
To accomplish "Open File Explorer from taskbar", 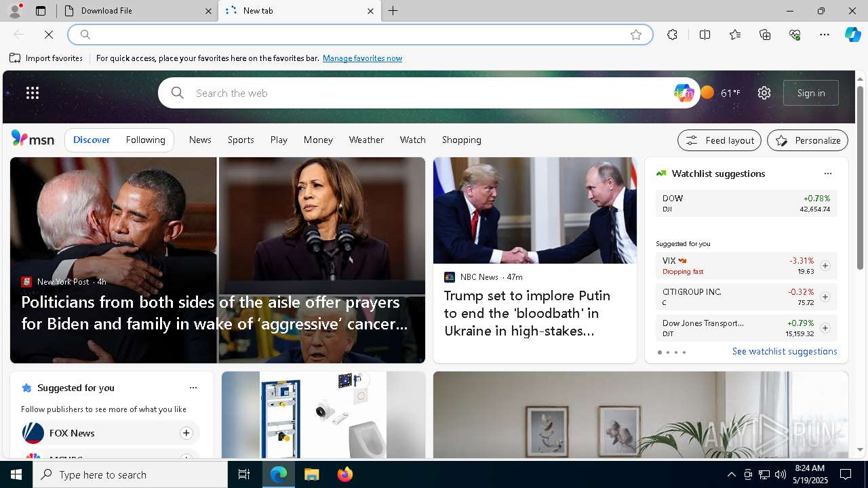I will pos(311,474).
